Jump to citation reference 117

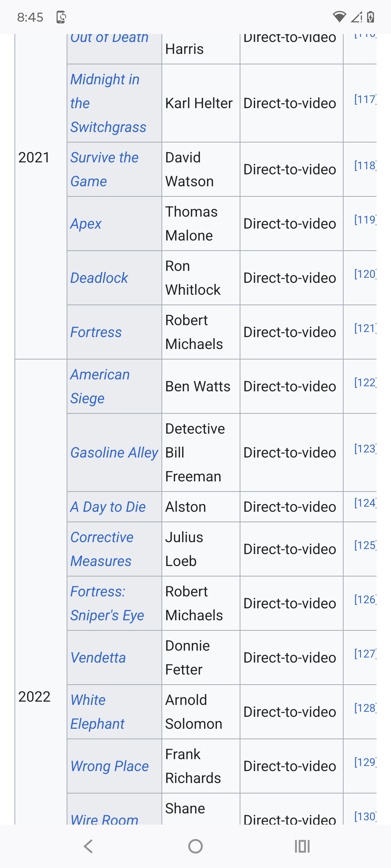(365, 99)
